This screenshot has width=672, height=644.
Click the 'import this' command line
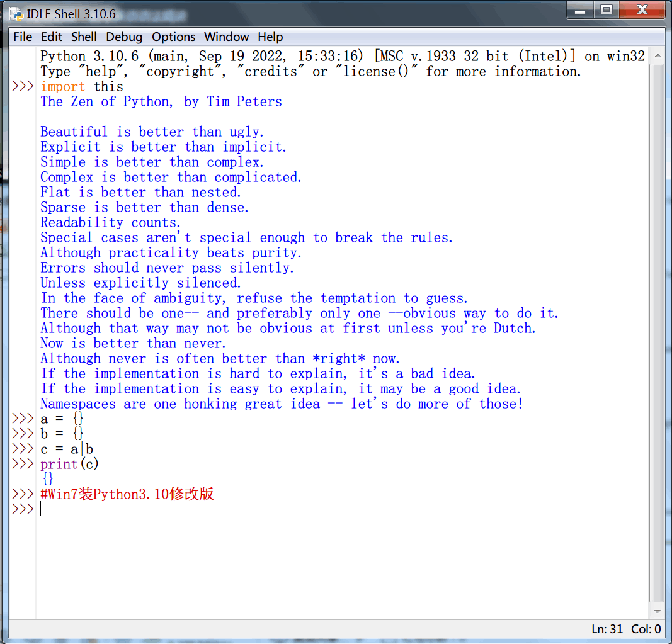click(82, 87)
